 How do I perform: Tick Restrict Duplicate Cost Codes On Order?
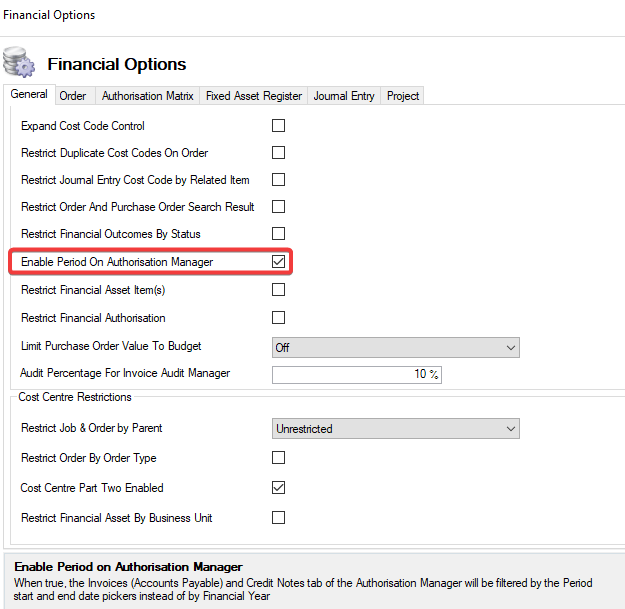coord(279,153)
